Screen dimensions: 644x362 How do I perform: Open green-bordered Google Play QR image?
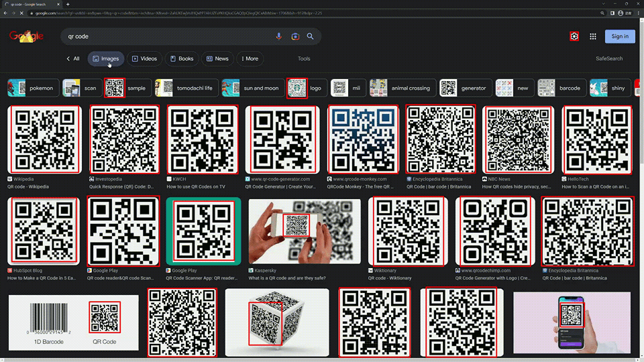tap(203, 231)
